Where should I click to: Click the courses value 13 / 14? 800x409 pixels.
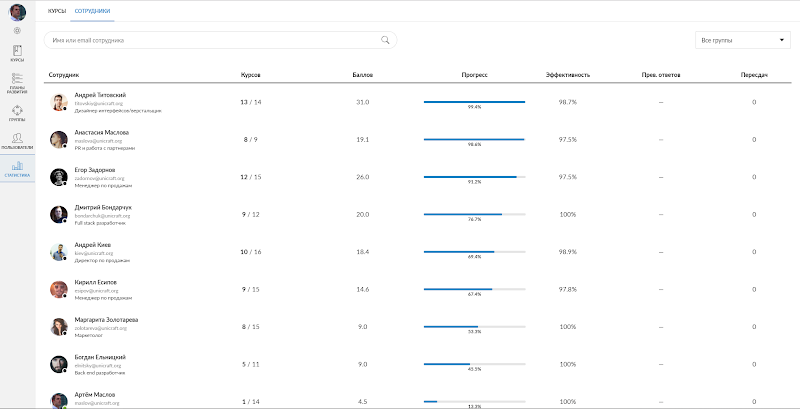pyautogui.click(x=251, y=102)
